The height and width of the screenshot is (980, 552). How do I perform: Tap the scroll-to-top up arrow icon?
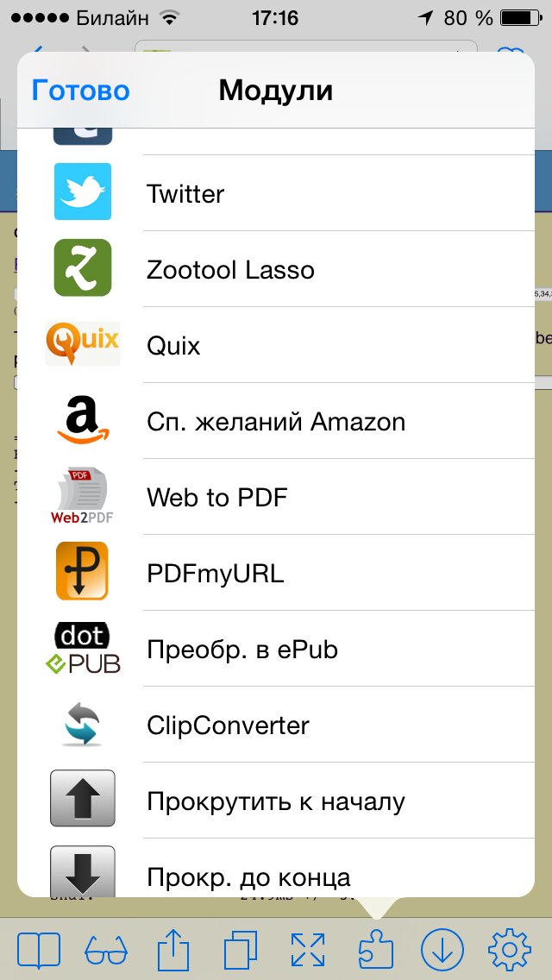coord(83,799)
